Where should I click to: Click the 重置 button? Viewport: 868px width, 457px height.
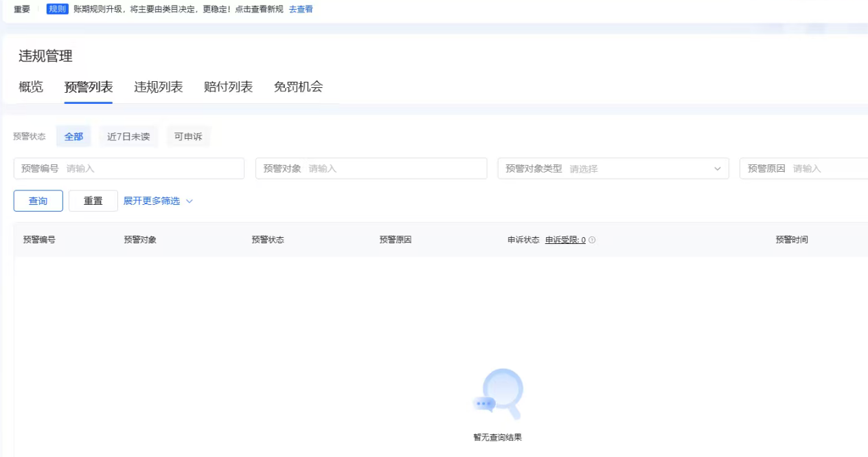coord(93,201)
